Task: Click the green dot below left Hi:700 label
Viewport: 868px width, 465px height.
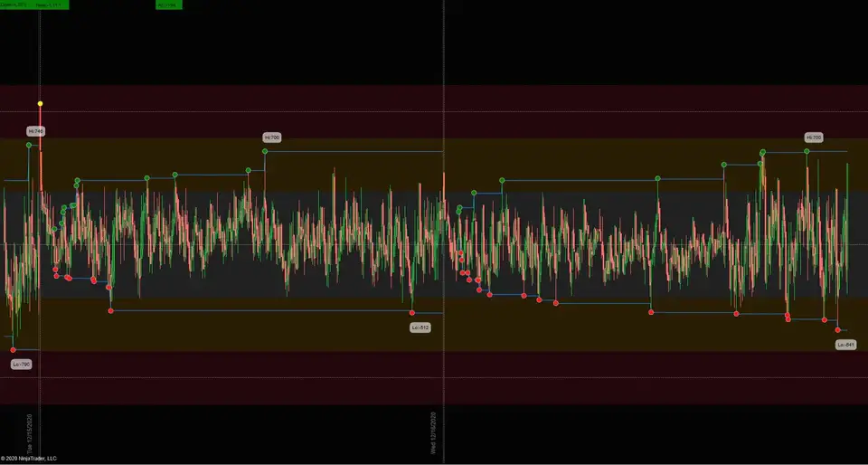Action: pyautogui.click(x=265, y=151)
